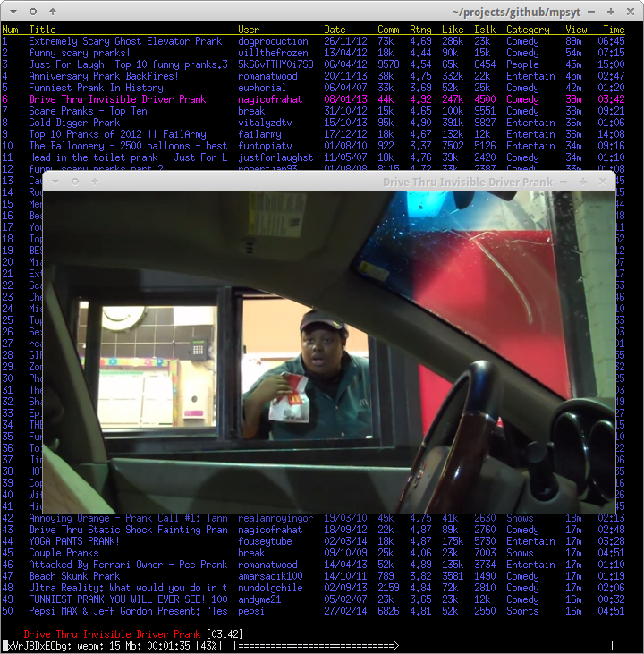Click the Comm column header
Image resolution: width=644 pixels, height=654 pixels.
388,30
